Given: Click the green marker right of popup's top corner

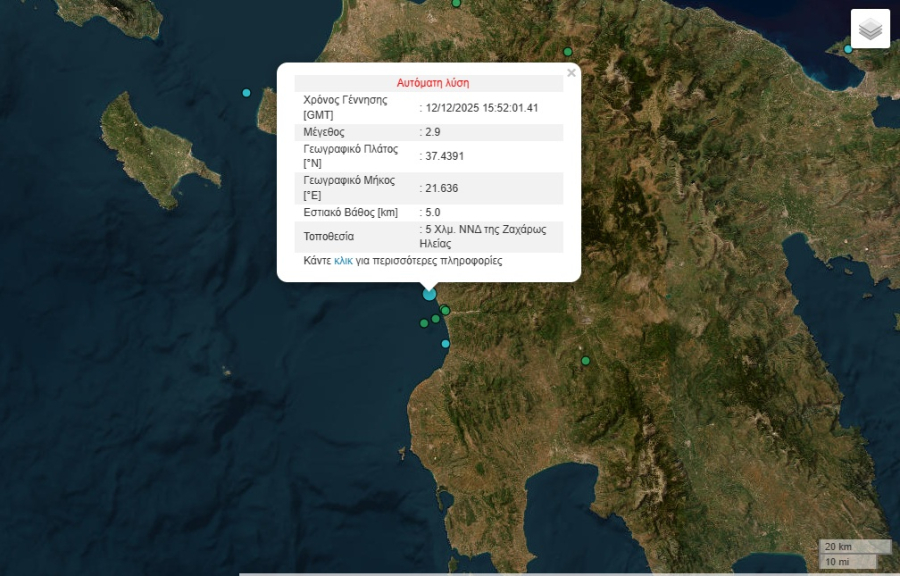Looking at the screenshot, I should (x=568, y=52).
